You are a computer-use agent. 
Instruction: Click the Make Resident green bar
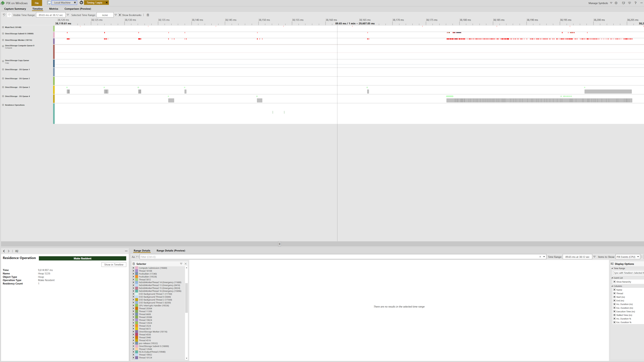tap(83, 258)
